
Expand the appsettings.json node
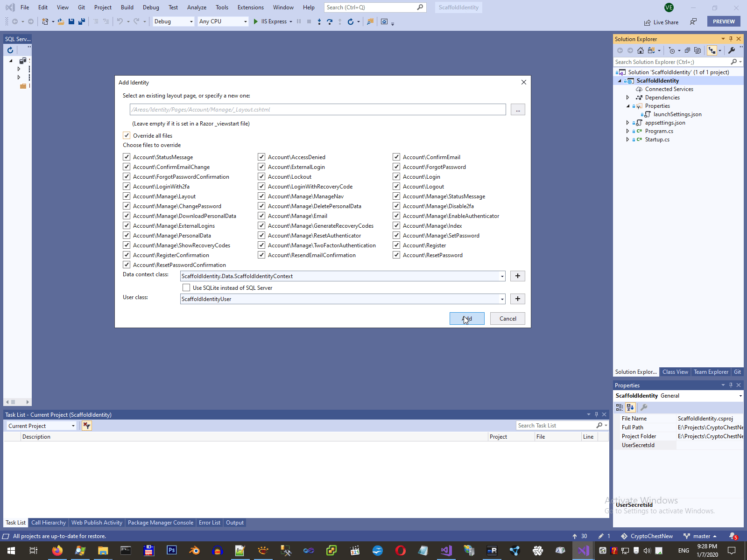coord(627,123)
